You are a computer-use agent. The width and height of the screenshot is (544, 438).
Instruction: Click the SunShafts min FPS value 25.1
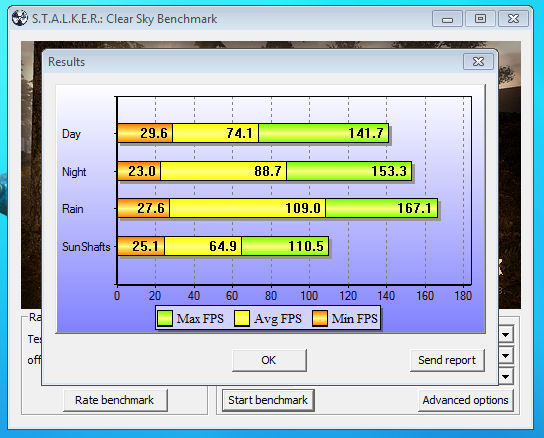[145, 246]
